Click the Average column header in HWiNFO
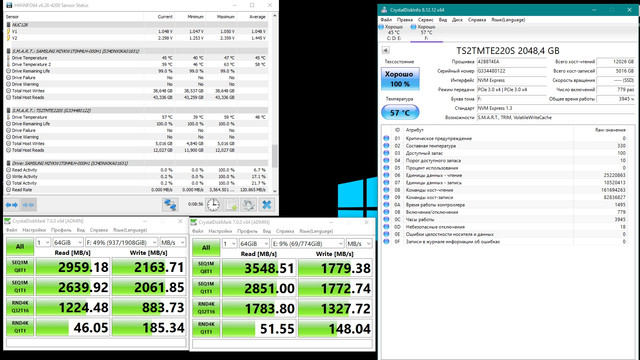 (257, 17)
